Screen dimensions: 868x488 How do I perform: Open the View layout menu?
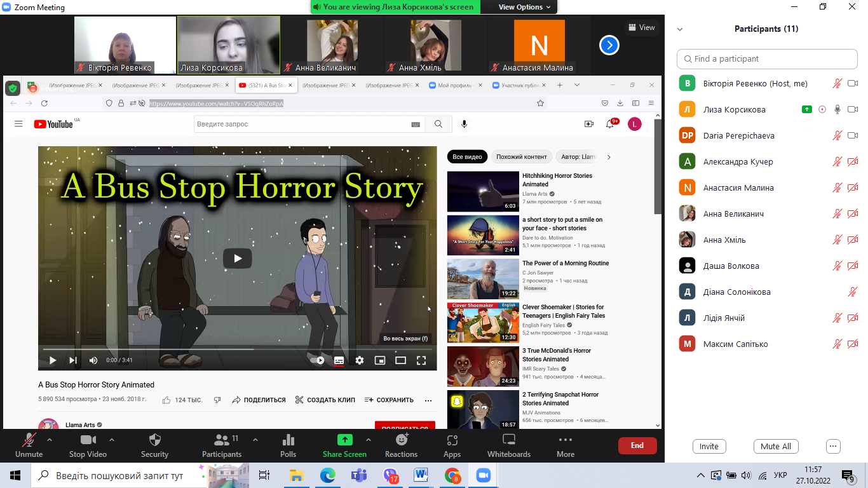(x=641, y=27)
